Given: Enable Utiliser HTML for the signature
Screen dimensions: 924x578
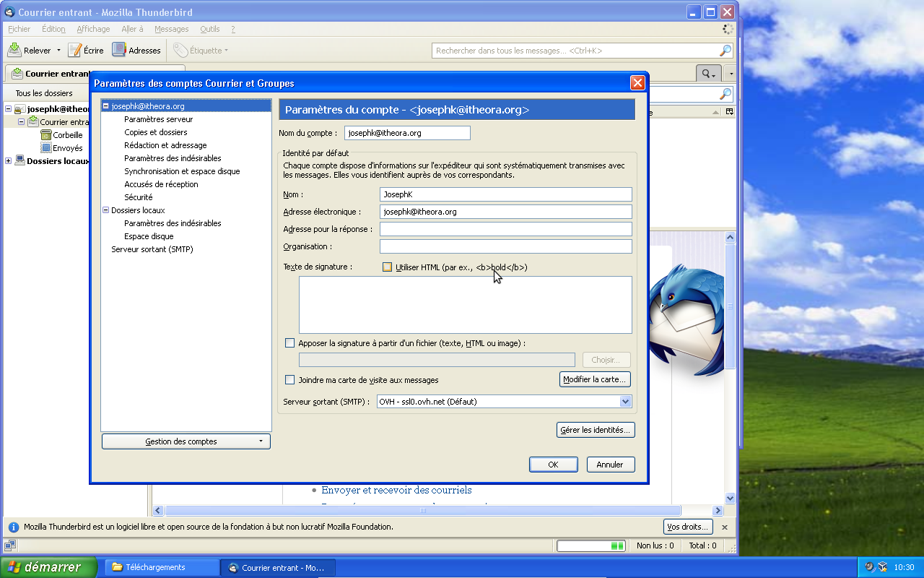Looking at the screenshot, I should [388, 267].
